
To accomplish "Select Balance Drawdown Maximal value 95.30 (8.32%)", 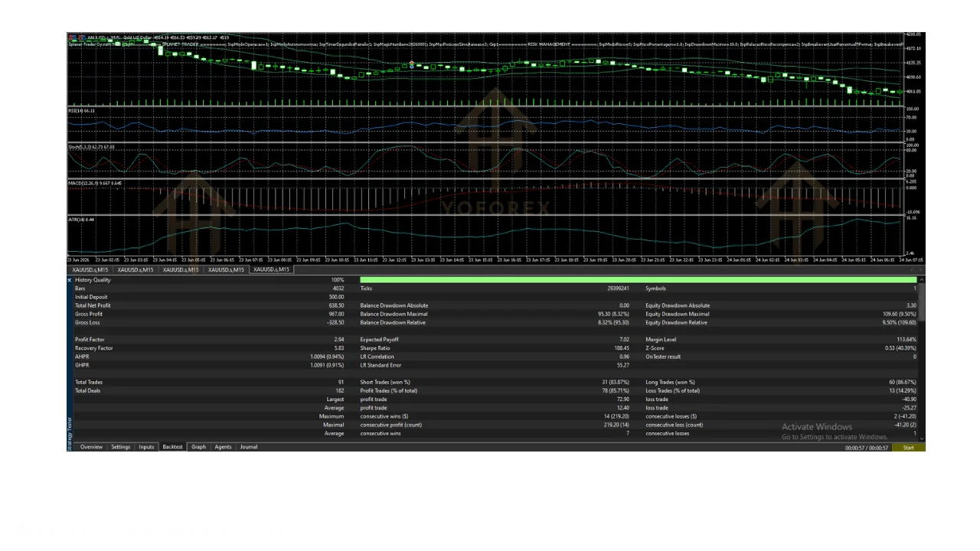I will click(613, 314).
